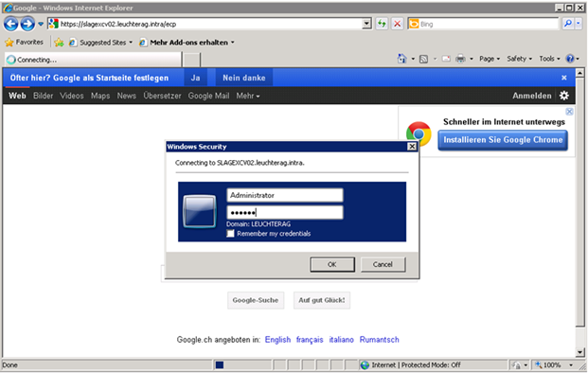Click Ja to set Google as homepage
The width and height of the screenshot is (588, 373).
pos(195,78)
